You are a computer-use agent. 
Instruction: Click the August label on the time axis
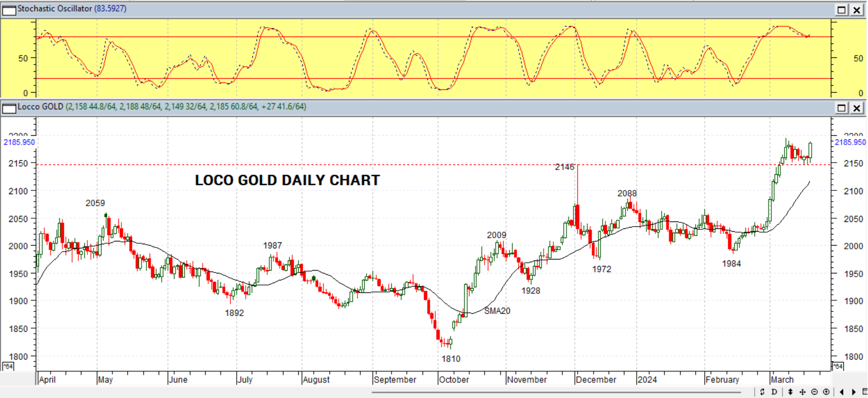pyautogui.click(x=316, y=380)
